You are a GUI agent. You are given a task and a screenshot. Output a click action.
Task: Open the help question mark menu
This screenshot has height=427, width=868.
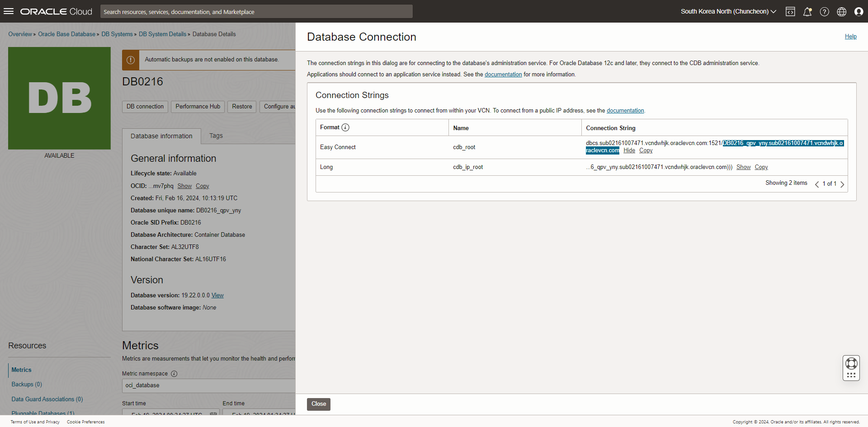tap(825, 12)
